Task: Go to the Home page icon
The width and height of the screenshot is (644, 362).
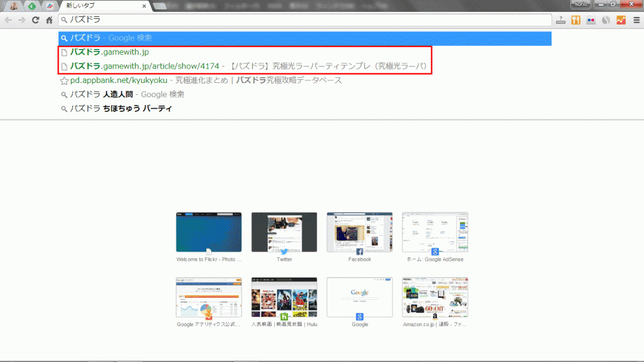Action: tap(49, 20)
